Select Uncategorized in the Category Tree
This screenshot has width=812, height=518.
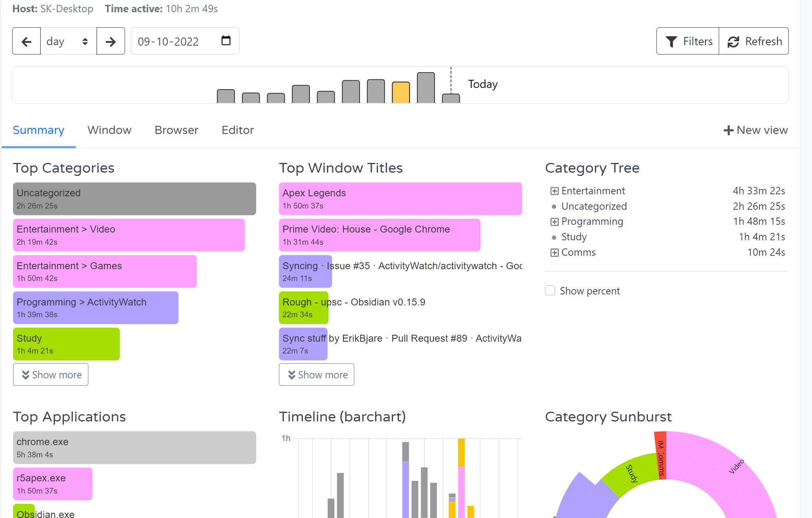[594, 206]
